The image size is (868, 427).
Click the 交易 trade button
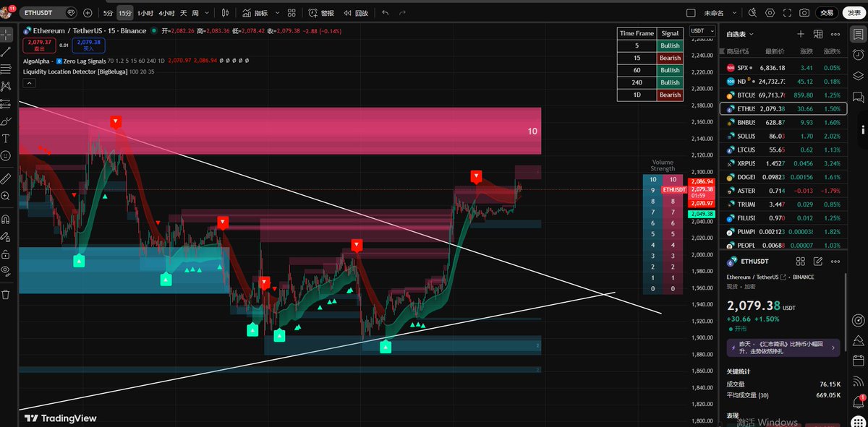click(x=826, y=13)
